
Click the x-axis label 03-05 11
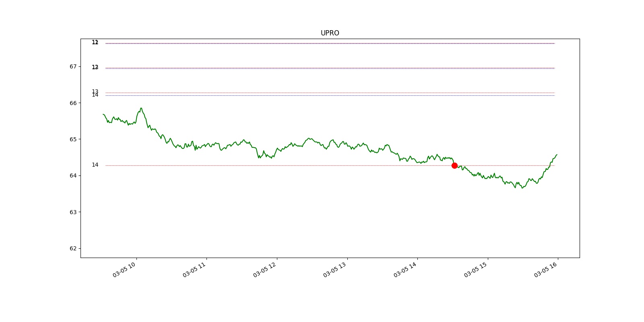(195, 269)
